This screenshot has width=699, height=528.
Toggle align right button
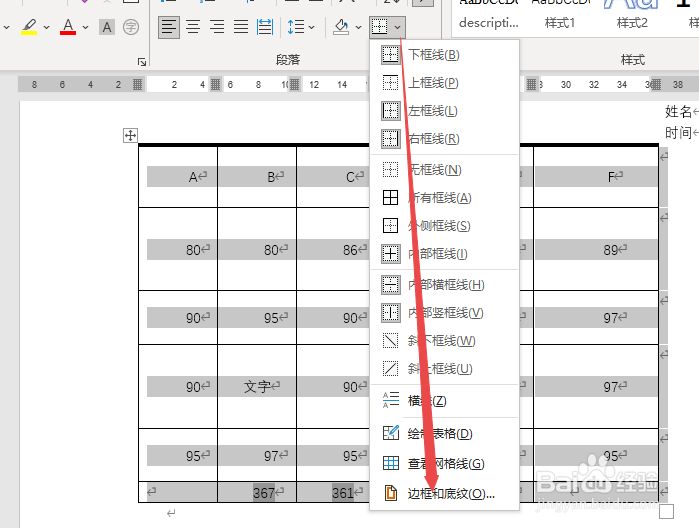[217, 27]
